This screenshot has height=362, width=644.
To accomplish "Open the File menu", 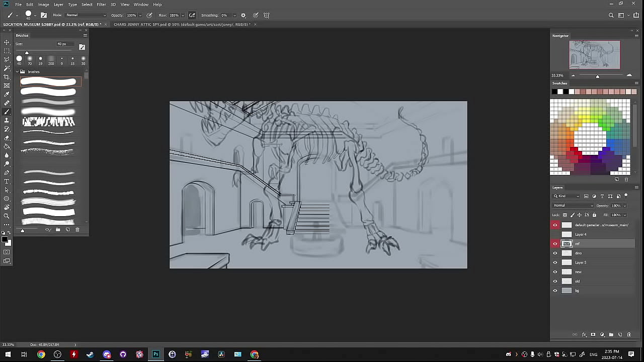I will [18, 5].
